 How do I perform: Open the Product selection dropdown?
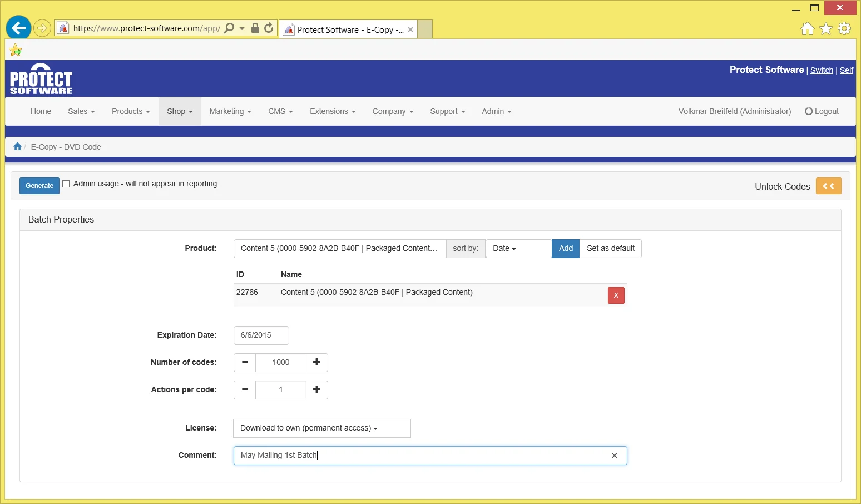339,249
